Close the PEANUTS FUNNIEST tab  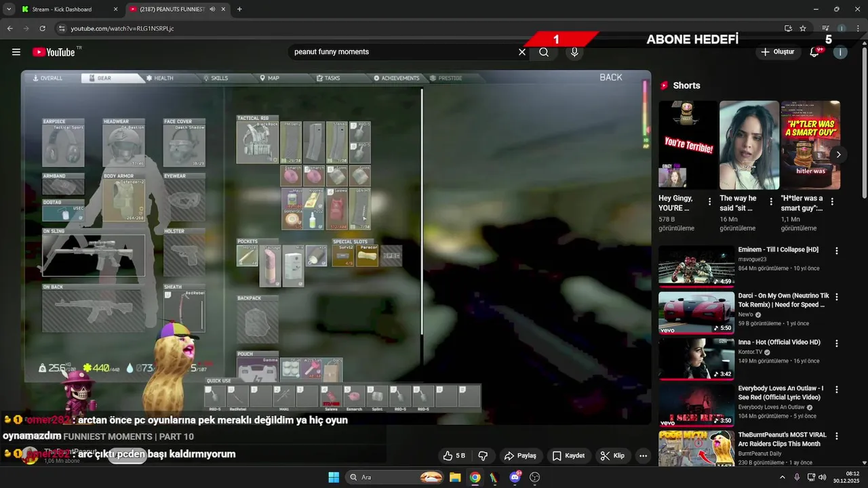pyautogui.click(x=223, y=9)
